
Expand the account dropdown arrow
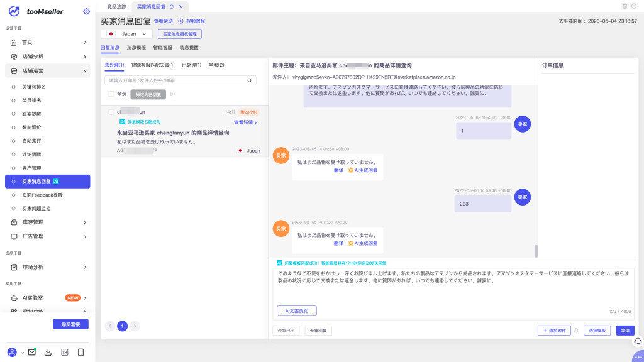coord(22,353)
